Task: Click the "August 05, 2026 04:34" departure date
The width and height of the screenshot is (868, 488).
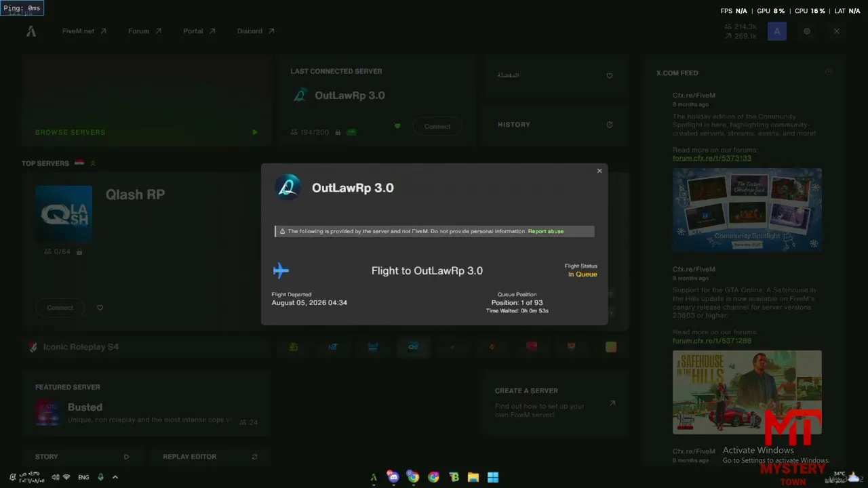Action: pos(309,303)
